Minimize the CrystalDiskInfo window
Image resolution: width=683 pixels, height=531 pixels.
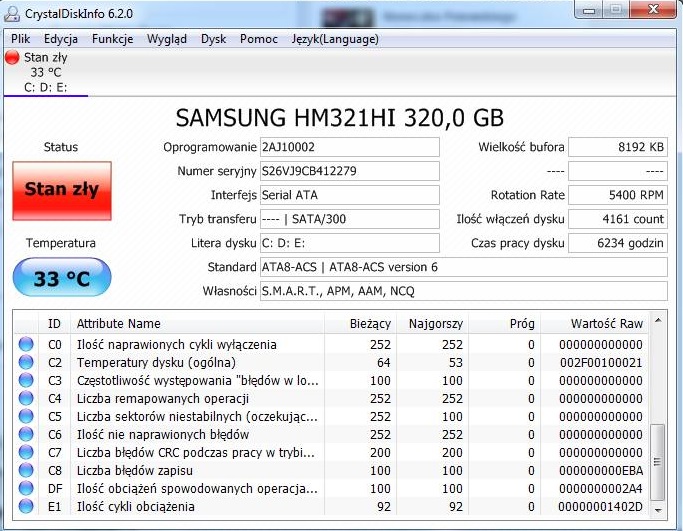coord(589,10)
